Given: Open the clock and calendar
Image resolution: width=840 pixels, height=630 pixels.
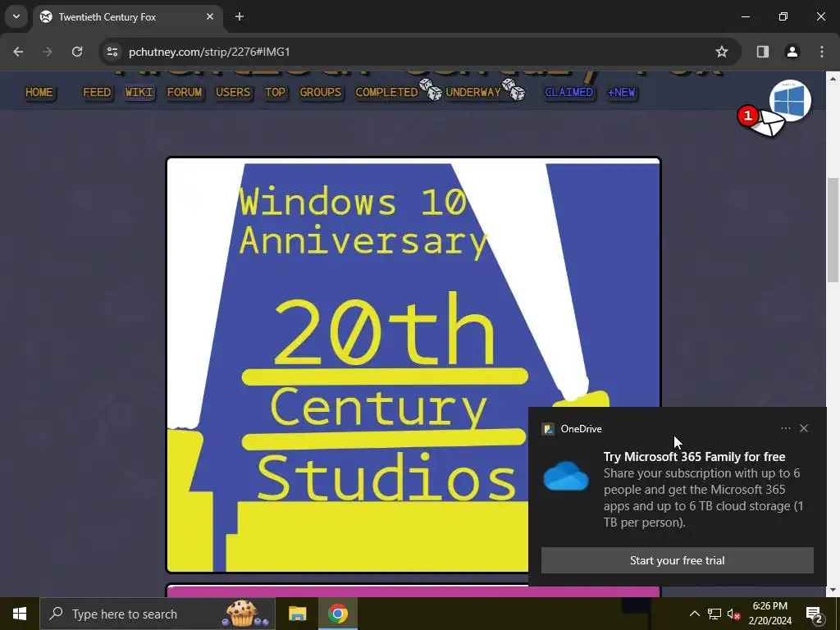Looking at the screenshot, I should coord(769,614).
